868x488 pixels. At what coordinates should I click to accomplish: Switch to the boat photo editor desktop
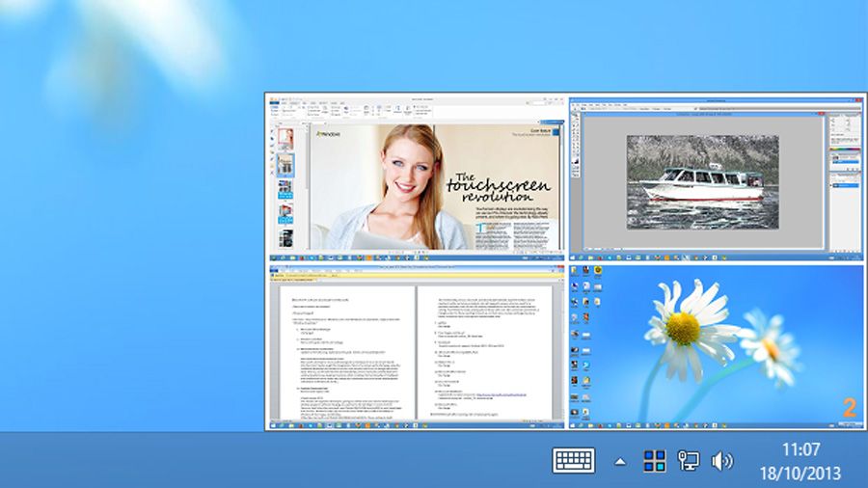point(717,178)
